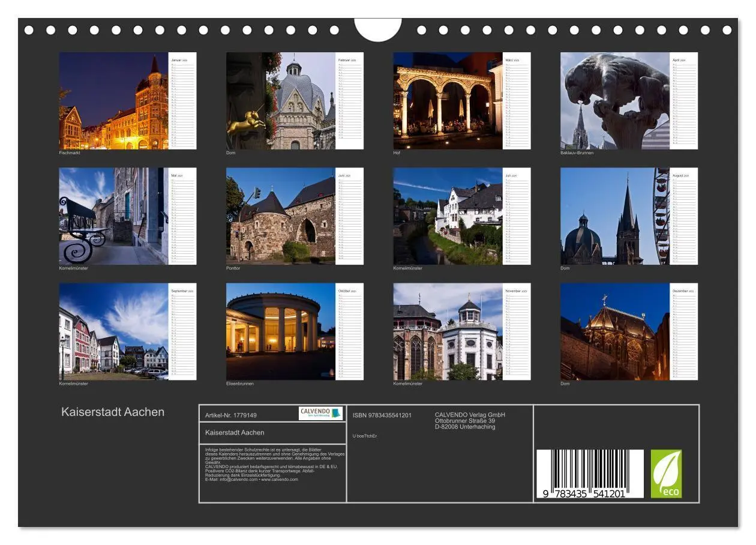The width and height of the screenshot is (756, 545).
Task: Click the 'Ottobrunner Straße 39' address line
Action: [465, 421]
